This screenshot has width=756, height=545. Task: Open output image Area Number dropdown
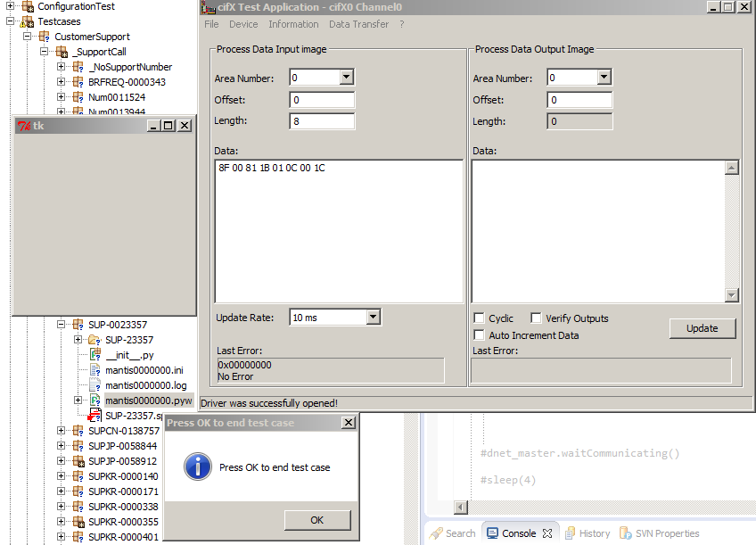tap(604, 78)
